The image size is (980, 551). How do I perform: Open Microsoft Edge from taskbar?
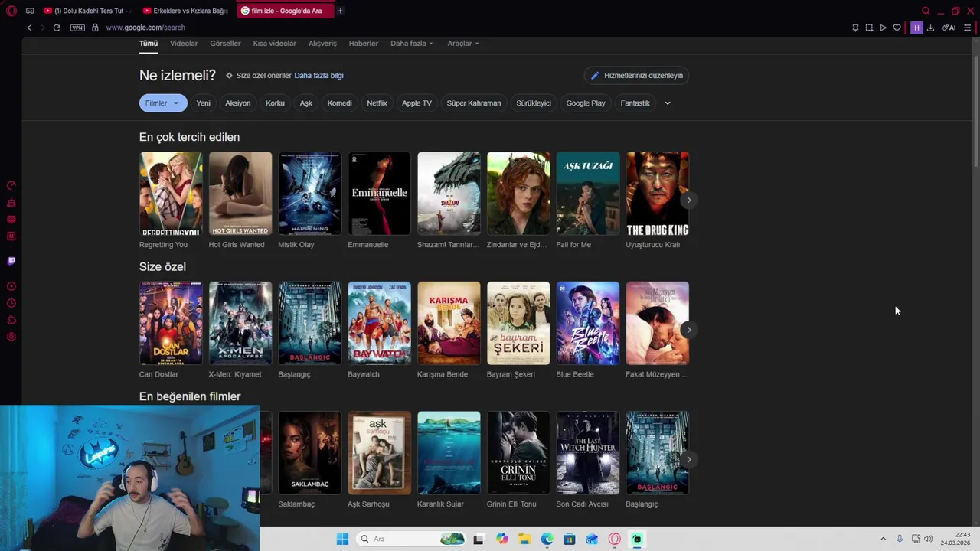click(x=547, y=539)
